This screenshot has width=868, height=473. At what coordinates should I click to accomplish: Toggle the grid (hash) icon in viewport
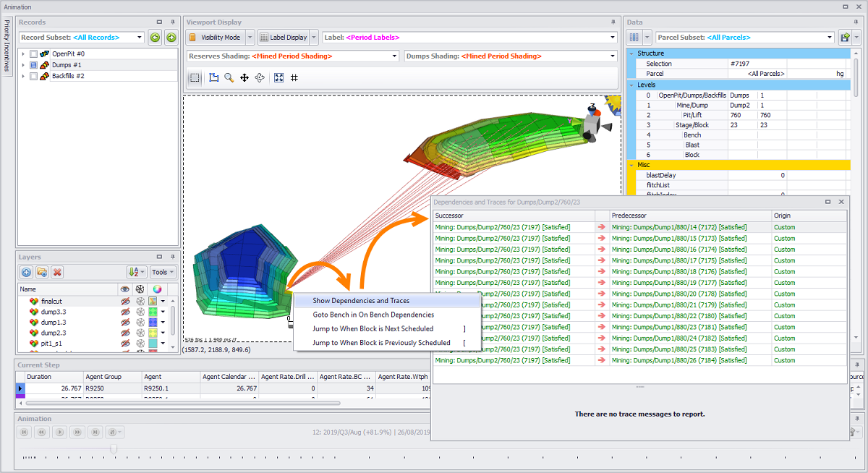[294, 78]
